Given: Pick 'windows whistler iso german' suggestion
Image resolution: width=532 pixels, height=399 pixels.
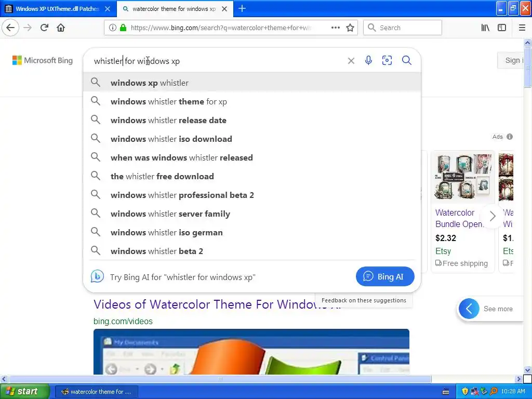Looking at the screenshot, I should click(252, 232).
